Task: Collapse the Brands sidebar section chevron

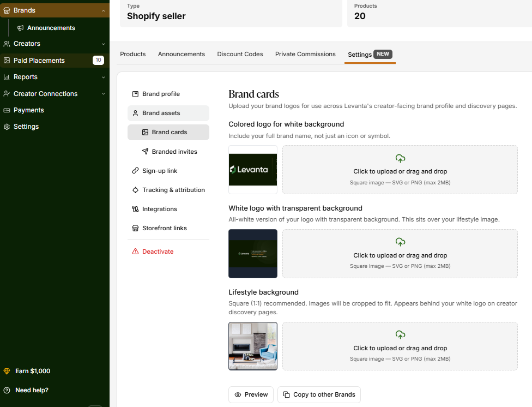Action: [x=103, y=11]
